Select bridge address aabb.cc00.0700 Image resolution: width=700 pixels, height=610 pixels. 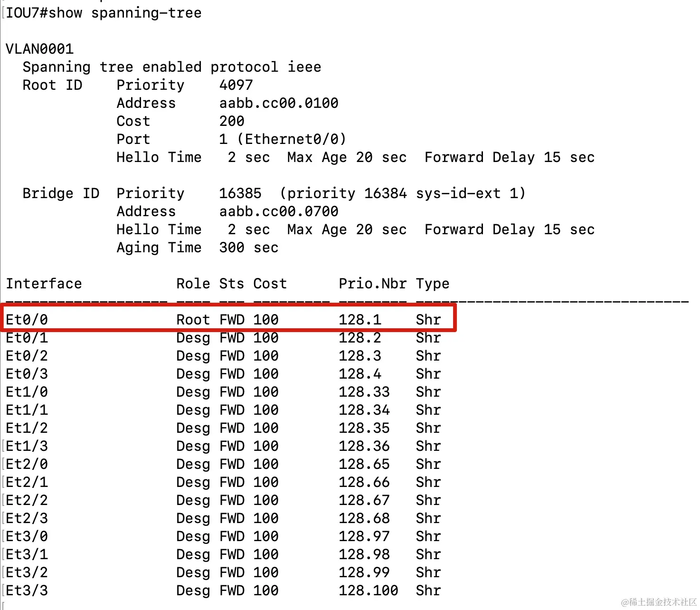click(x=279, y=211)
